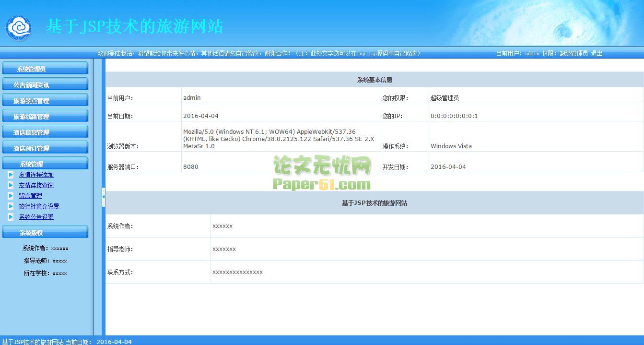Click the cloud logo in the header
Screen dimensions: 644x345
(x=18, y=28)
